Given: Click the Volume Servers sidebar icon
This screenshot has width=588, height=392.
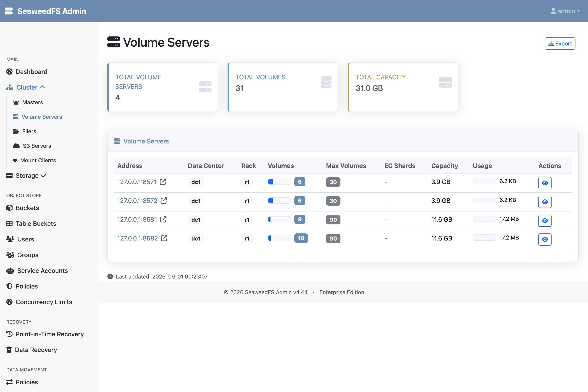Looking at the screenshot, I should pos(16,117).
